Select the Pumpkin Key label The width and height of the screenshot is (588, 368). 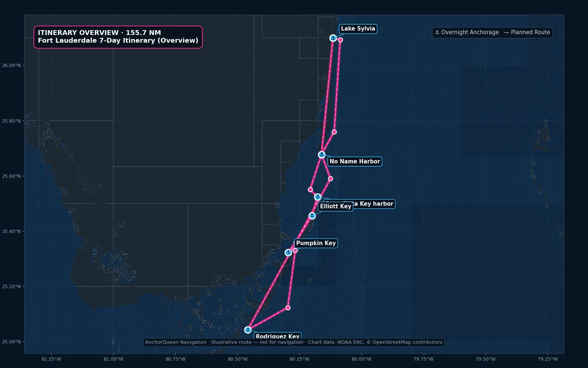point(316,243)
